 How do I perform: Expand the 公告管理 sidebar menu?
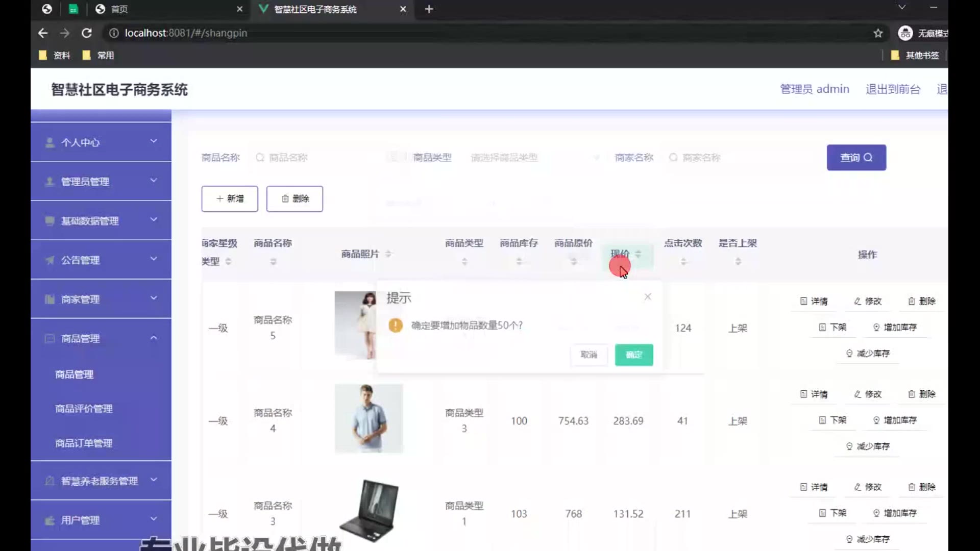coord(101,260)
